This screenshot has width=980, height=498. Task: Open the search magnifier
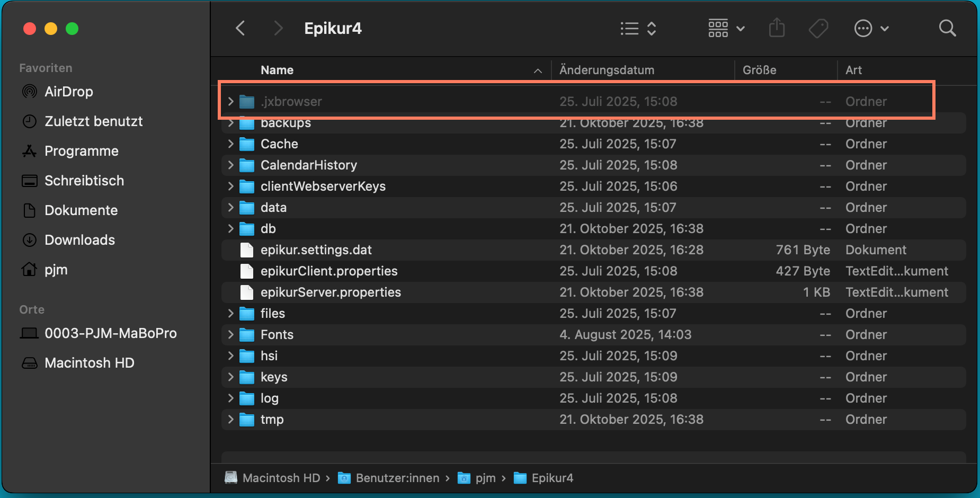click(947, 28)
